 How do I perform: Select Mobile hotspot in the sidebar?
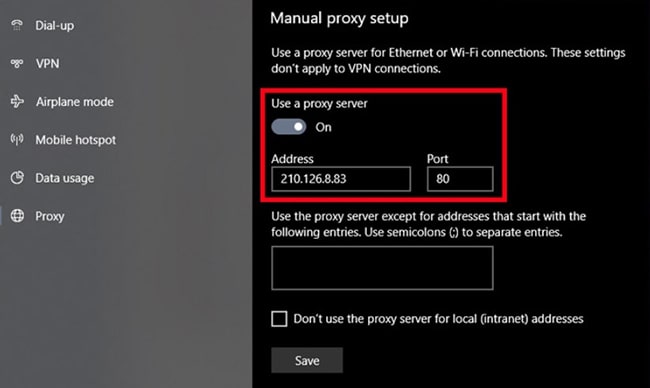(75, 140)
